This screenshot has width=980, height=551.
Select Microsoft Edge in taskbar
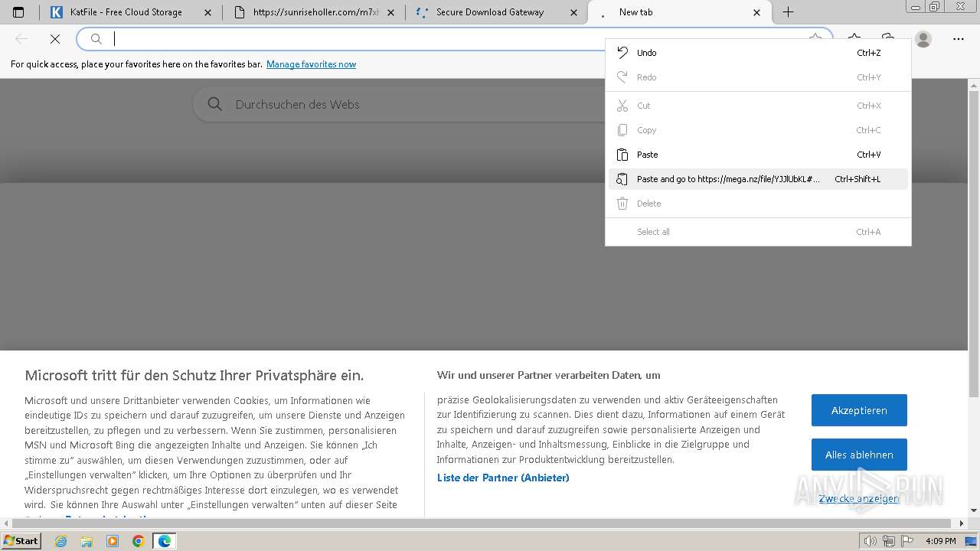165,541
